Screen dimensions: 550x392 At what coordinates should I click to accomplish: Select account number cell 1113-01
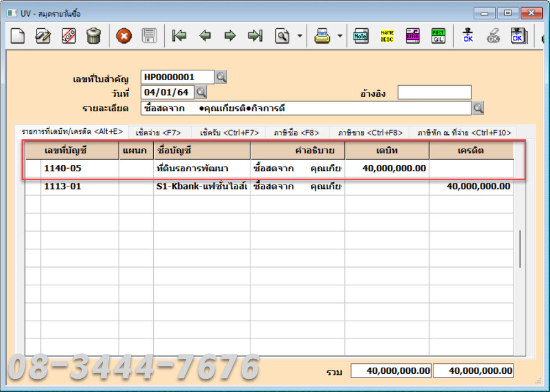80,186
